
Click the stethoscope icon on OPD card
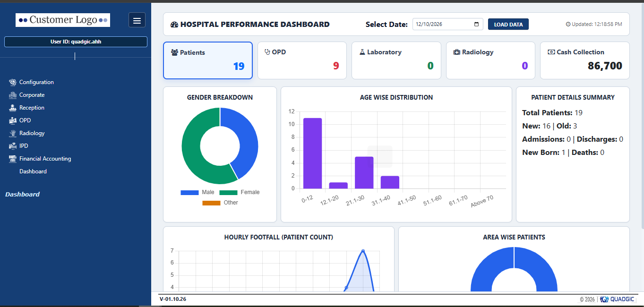(x=267, y=52)
